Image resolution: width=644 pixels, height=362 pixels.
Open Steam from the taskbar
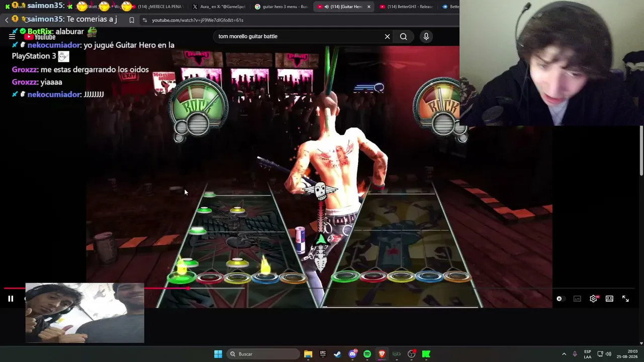pos(338,354)
